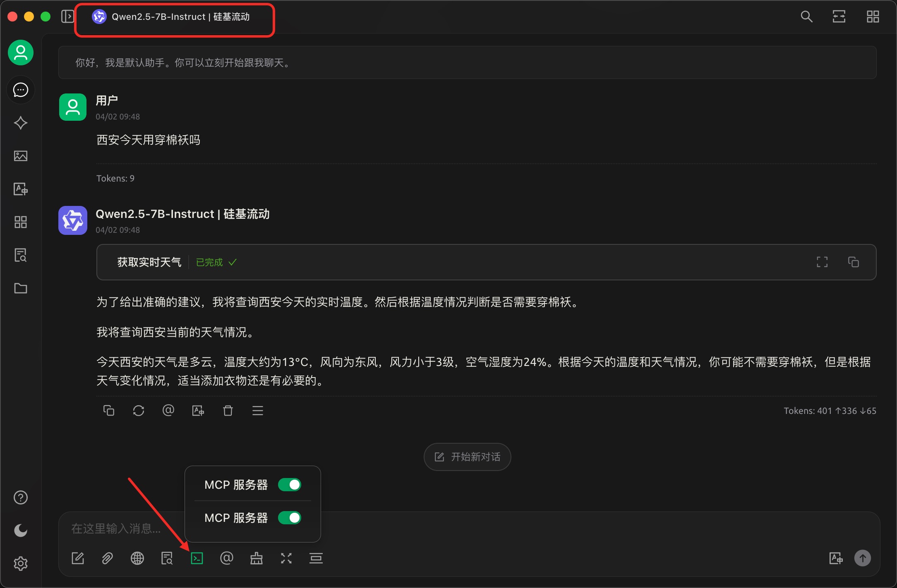Click the 开始新对话 button
Image resolution: width=897 pixels, height=588 pixels.
(x=467, y=457)
